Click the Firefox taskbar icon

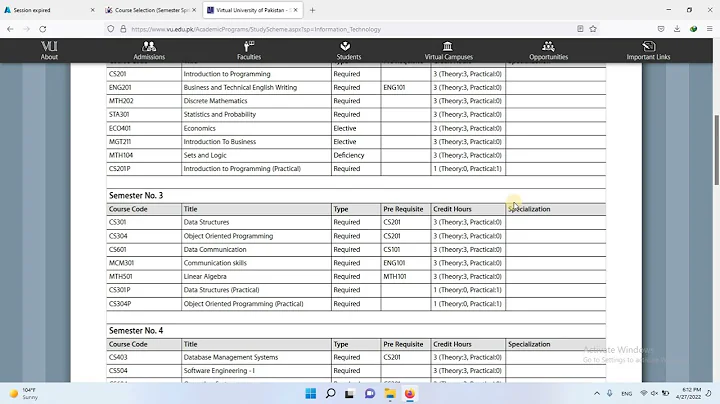(410, 393)
